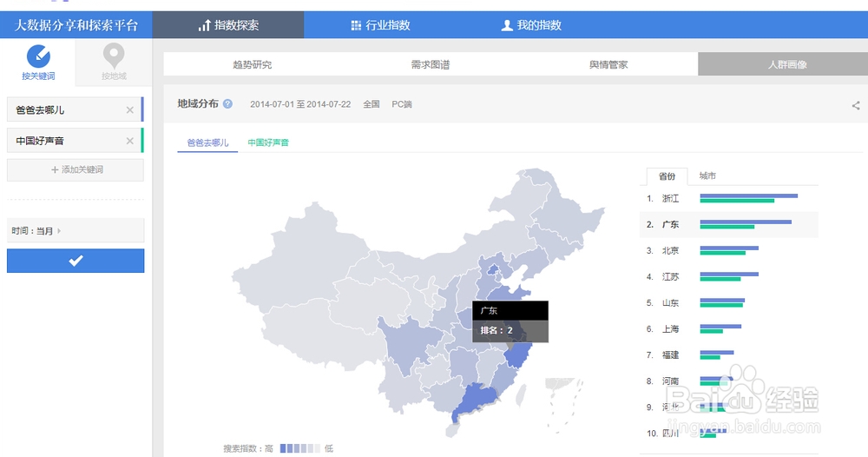
Task: Click the 上海 row in ranking
Action: click(728, 328)
